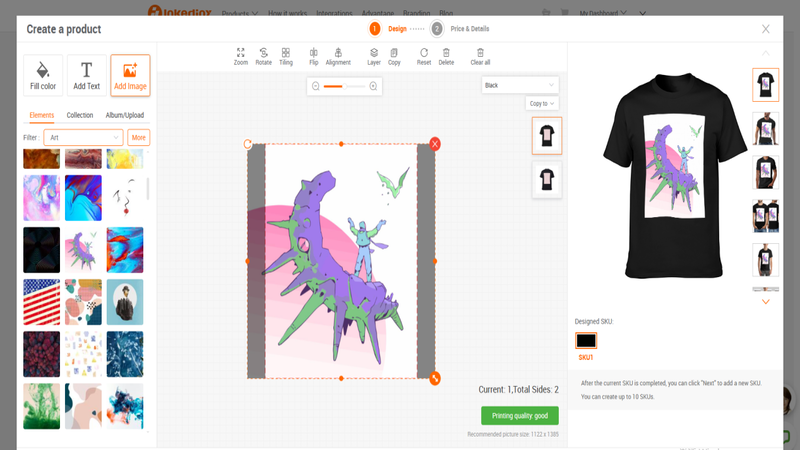The height and width of the screenshot is (450, 800).
Task: Open the Layer tool
Action: [x=374, y=56]
